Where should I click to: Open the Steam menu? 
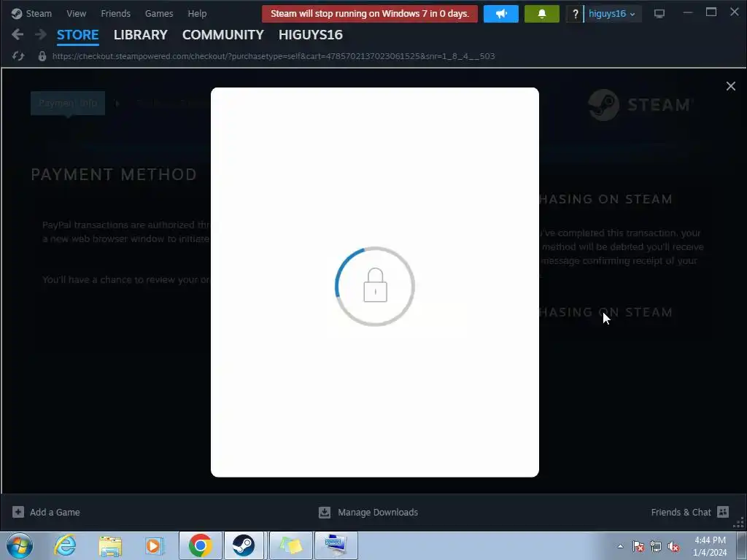[31, 13]
